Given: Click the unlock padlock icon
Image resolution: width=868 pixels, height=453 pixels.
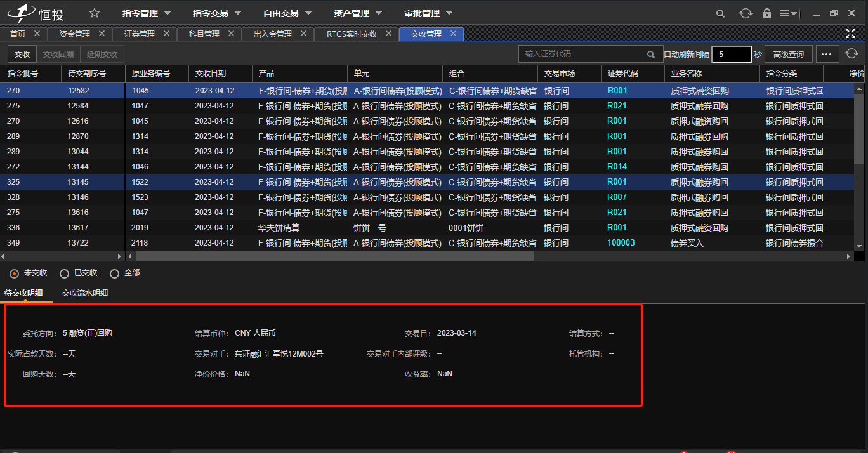Looking at the screenshot, I should pyautogui.click(x=766, y=13).
